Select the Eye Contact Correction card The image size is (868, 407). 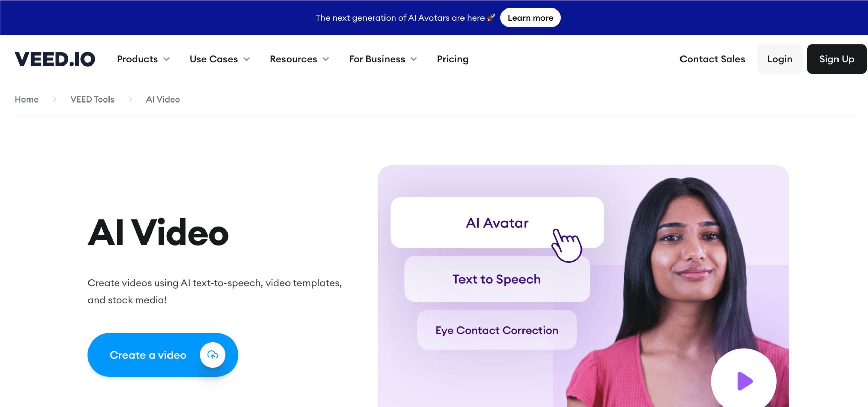[497, 330]
